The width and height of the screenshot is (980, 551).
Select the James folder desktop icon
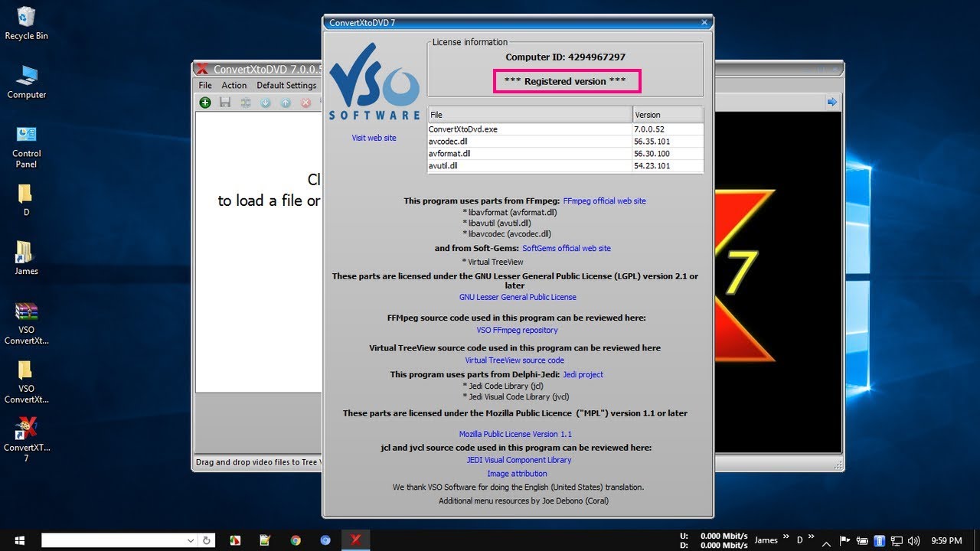(x=26, y=257)
